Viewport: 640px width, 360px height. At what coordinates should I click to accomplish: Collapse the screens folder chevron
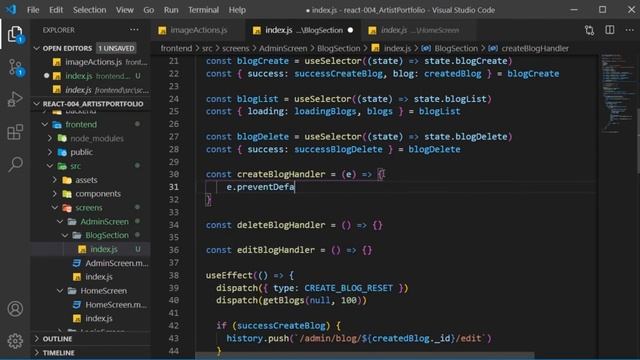tap(55, 208)
